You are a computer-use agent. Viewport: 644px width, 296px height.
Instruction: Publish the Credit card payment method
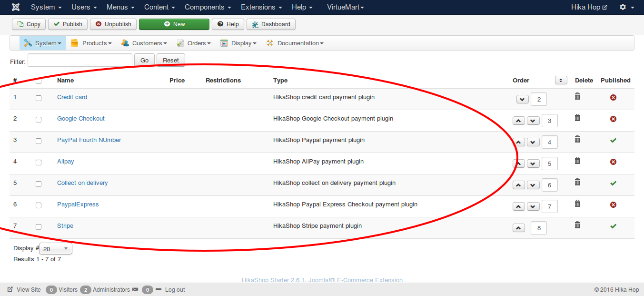tap(613, 97)
